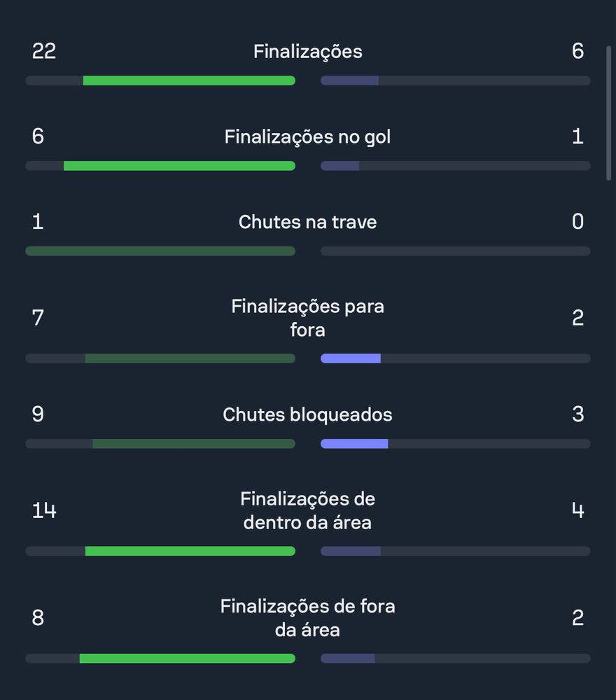The width and height of the screenshot is (616, 700).
Task: Click the green fora da área bar
Action: click(x=188, y=658)
